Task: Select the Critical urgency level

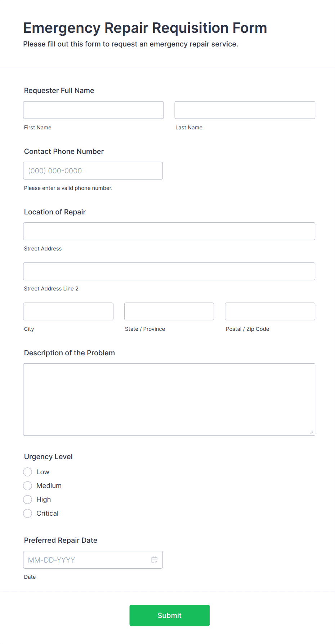Action: click(x=27, y=513)
